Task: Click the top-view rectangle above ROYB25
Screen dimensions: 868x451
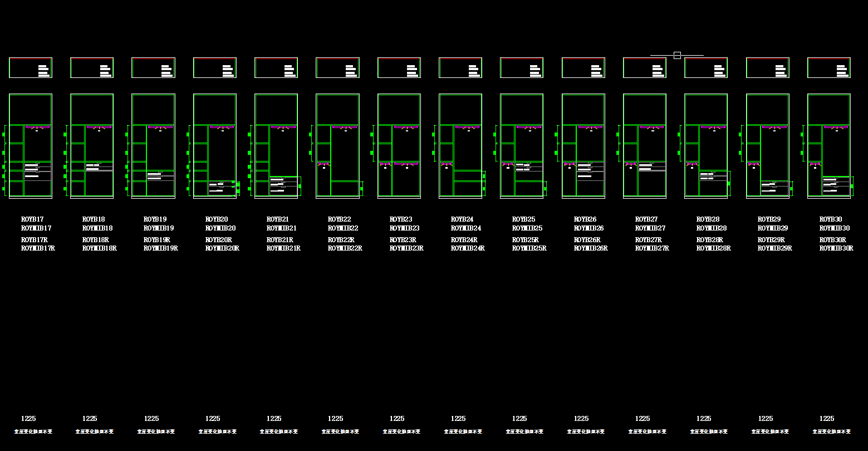Action: (x=522, y=68)
